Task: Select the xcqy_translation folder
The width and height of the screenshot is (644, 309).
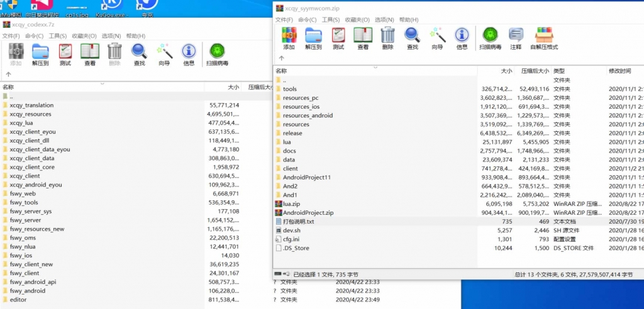Action: click(x=31, y=106)
